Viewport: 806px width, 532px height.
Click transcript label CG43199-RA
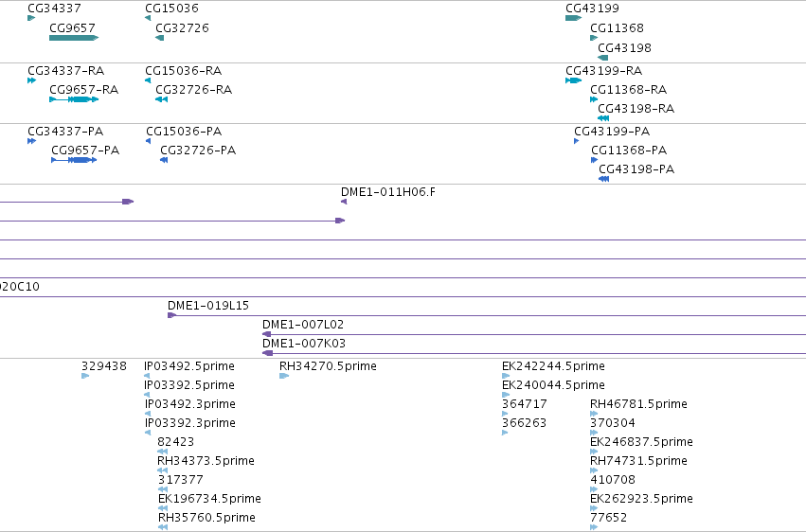click(x=604, y=71)
